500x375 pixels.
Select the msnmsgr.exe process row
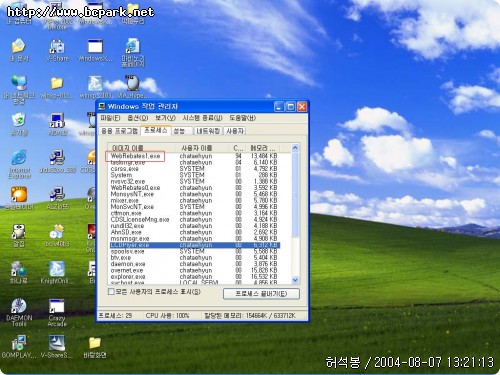tap(195, 238)
